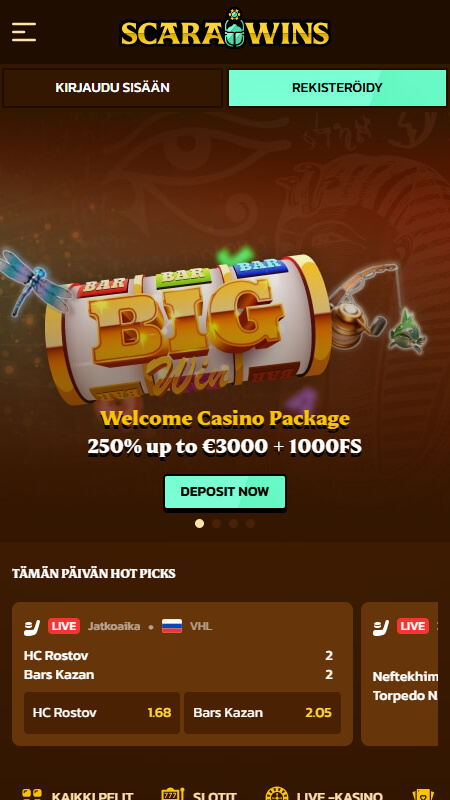Select the third carousel slide dot
The image size is (450, 800).
233,523
